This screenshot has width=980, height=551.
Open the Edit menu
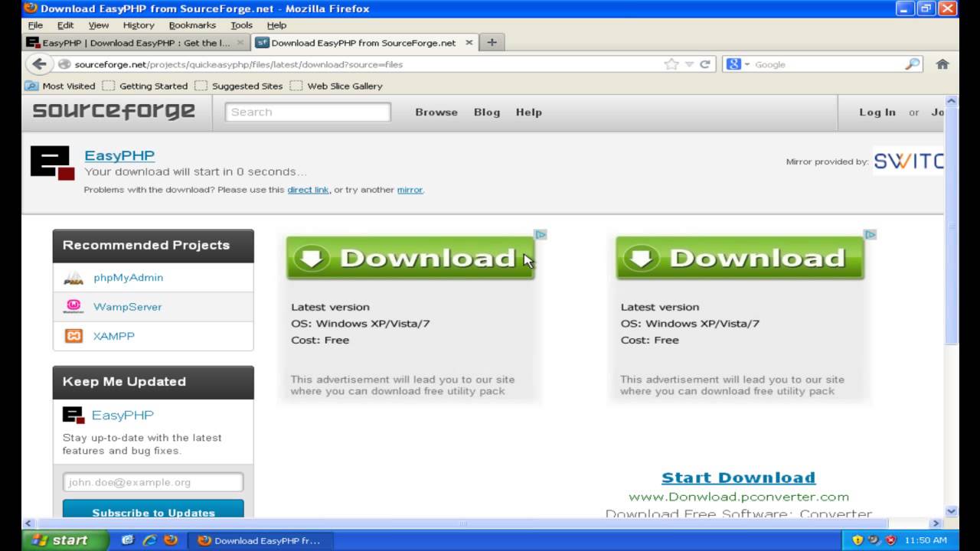pos(66,25)
